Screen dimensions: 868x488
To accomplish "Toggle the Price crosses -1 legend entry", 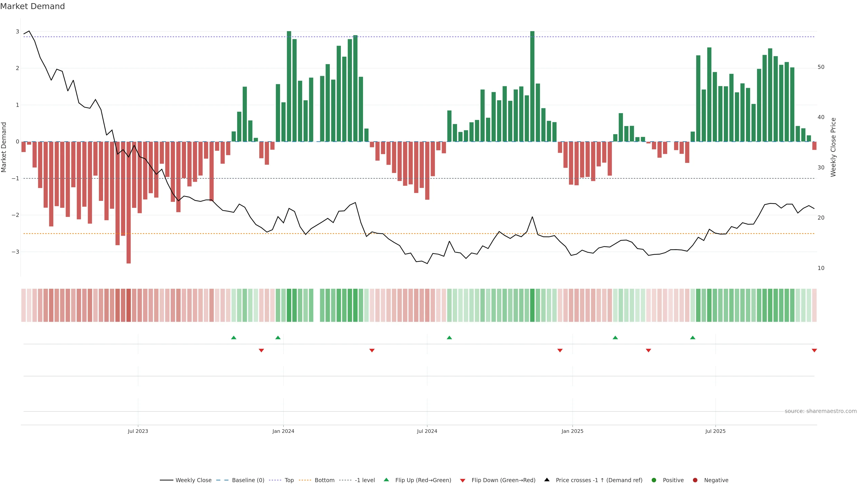I will [x=599, y=480].
